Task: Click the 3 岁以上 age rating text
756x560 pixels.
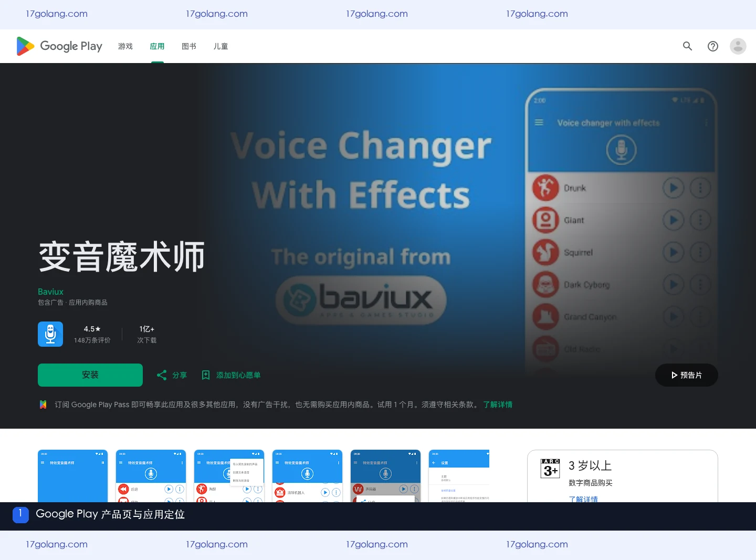Action: click(x=590, y=465)
